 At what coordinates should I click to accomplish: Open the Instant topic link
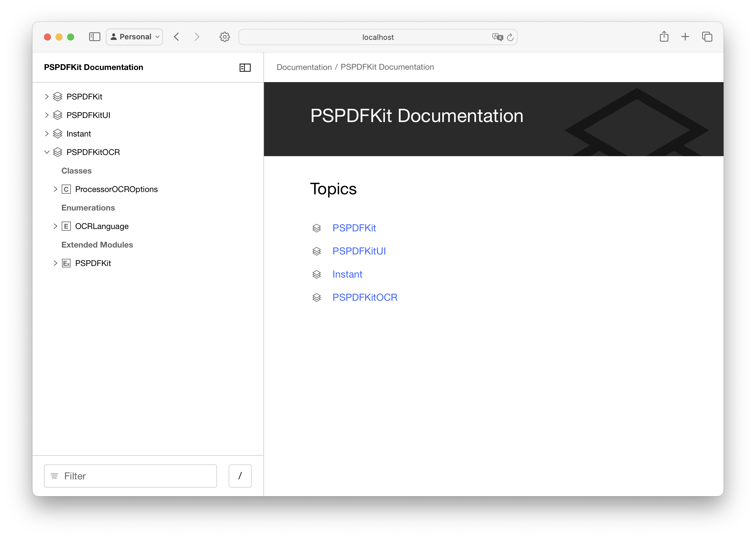point(347,274)
